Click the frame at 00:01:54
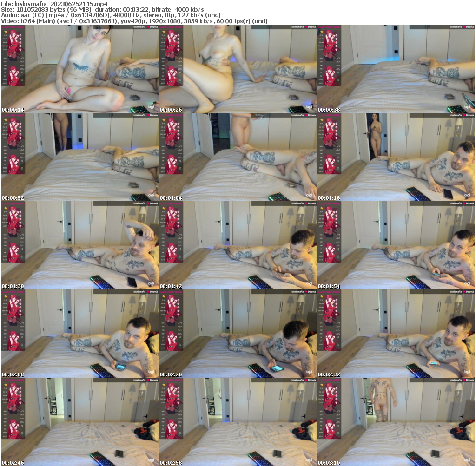 [396, 245]
